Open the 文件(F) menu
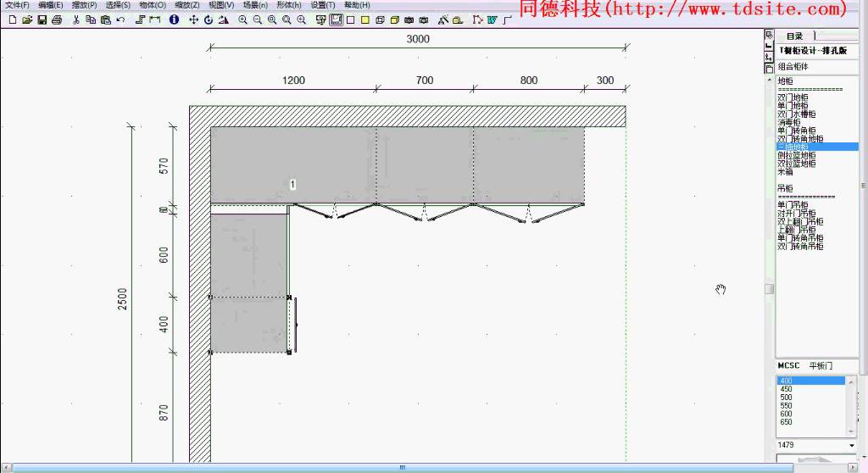This screenshot has width=868, height=473. [17, 5]
